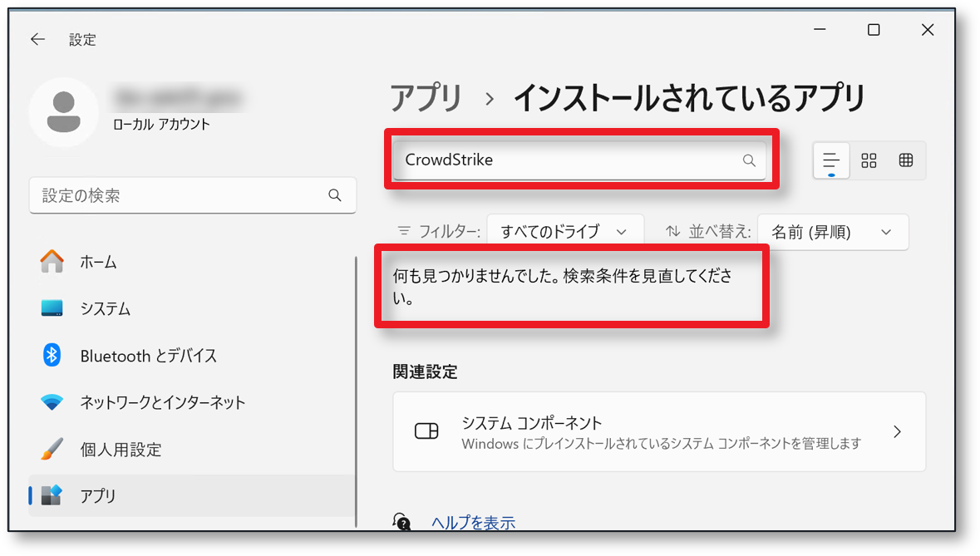The image size is (980, 556).
Task: Click the インストールされているアプリ page title
Action: 689,98
